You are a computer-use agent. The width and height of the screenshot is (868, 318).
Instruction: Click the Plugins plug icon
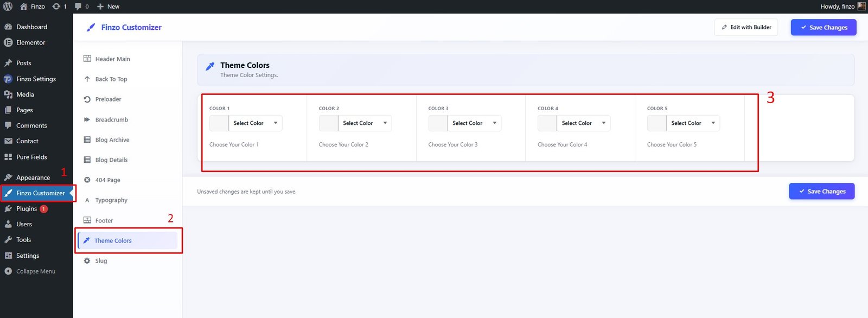coord(8,208)
